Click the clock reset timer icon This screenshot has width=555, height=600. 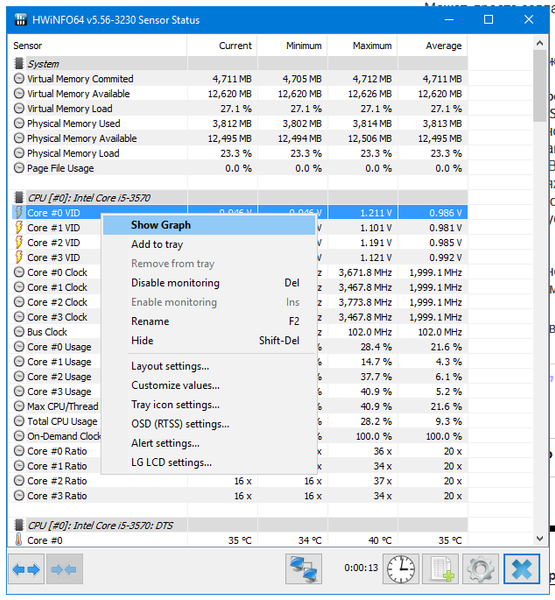coord(401,569)
